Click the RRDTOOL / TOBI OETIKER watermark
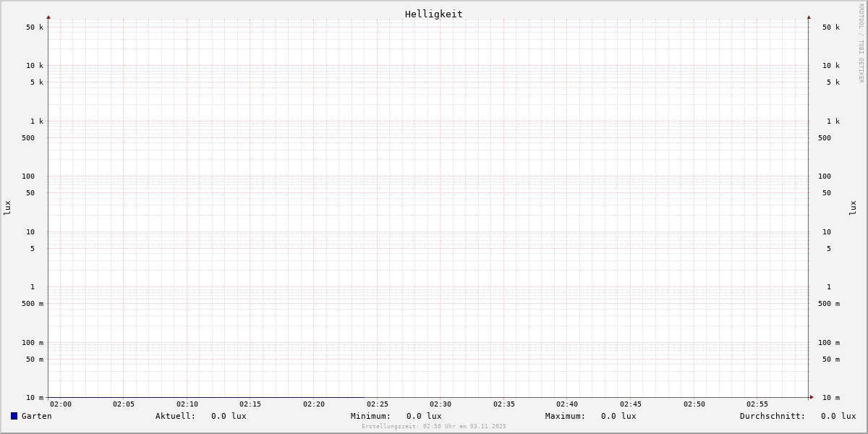Image resolution: width=868 pixels, height=434 pixels. click(861, 43)
